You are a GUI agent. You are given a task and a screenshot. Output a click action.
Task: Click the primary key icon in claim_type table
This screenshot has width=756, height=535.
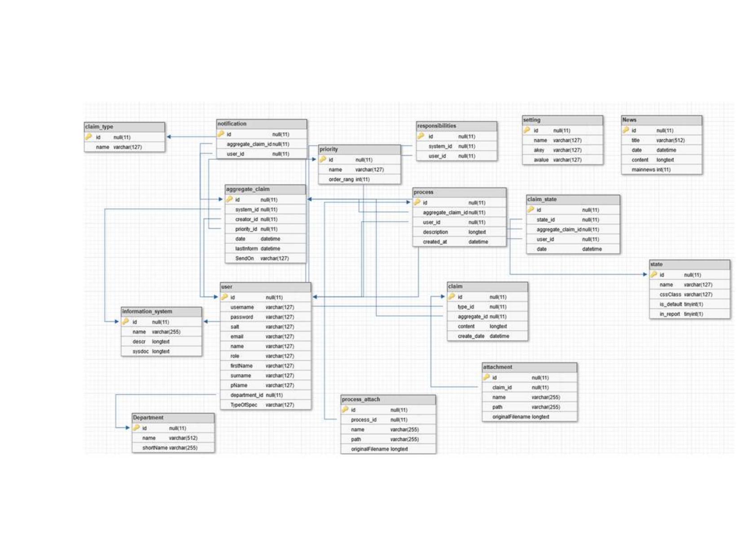point(89,137)
